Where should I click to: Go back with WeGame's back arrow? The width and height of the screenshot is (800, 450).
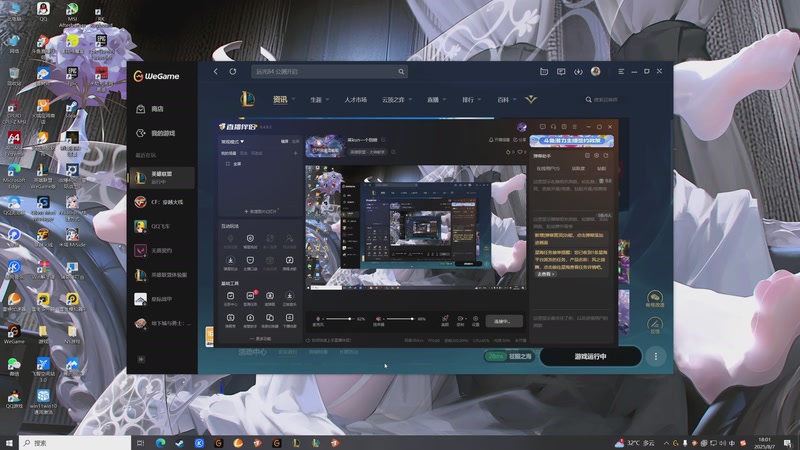pos(216,71)
